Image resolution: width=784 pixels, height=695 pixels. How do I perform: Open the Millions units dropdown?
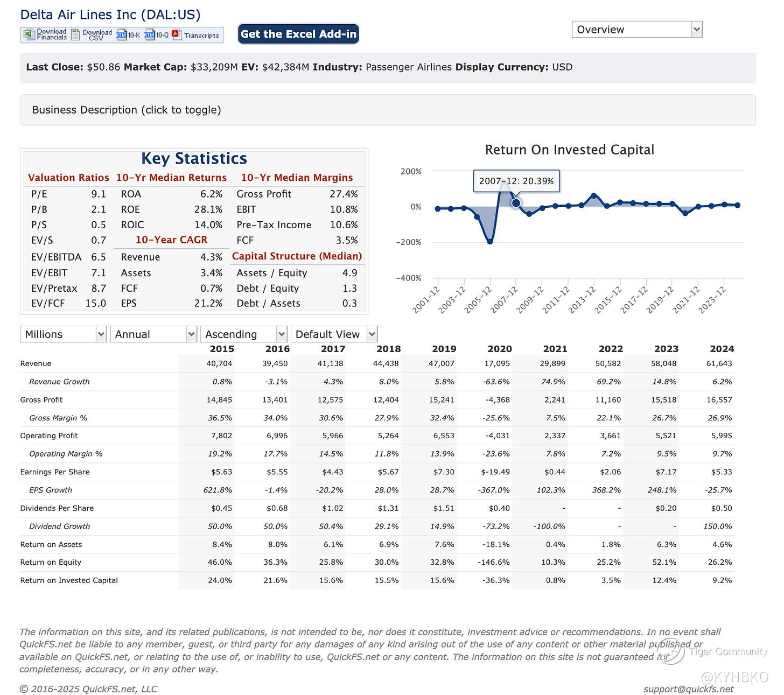click(63, 334)
